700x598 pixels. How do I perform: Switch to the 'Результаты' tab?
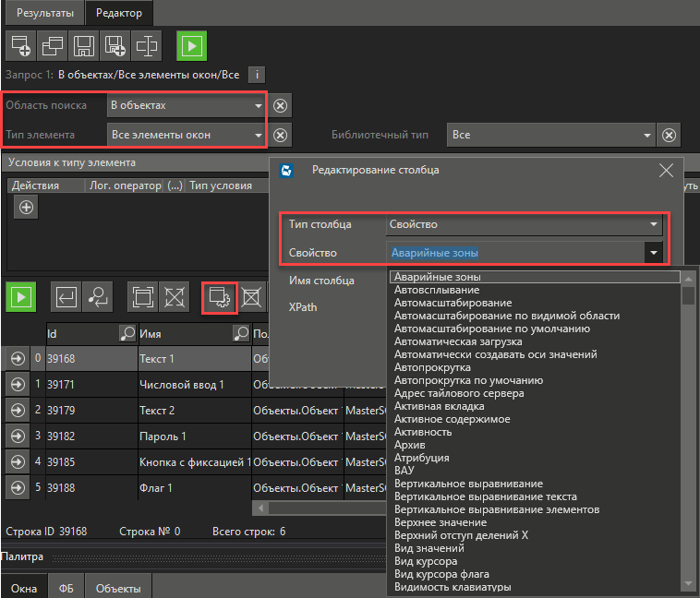click(x=42, y=12)
